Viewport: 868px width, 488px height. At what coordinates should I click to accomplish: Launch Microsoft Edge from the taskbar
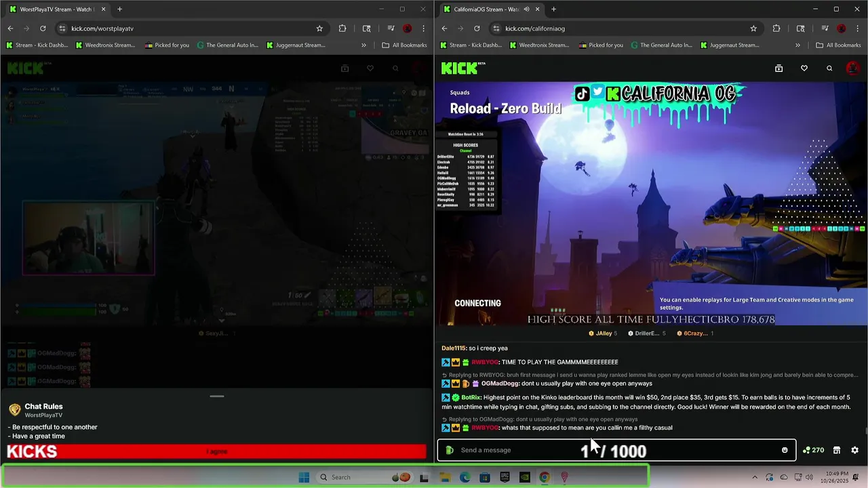click(x=465, y=477)
